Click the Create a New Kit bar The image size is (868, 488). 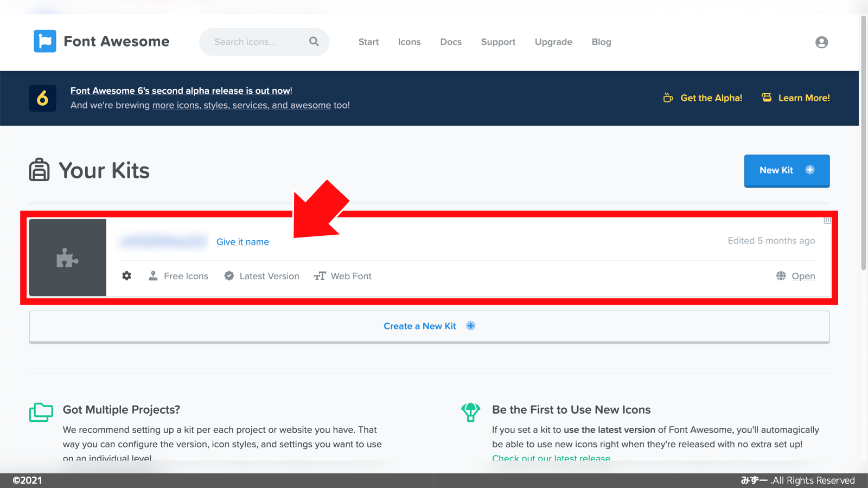coord(429,326)
